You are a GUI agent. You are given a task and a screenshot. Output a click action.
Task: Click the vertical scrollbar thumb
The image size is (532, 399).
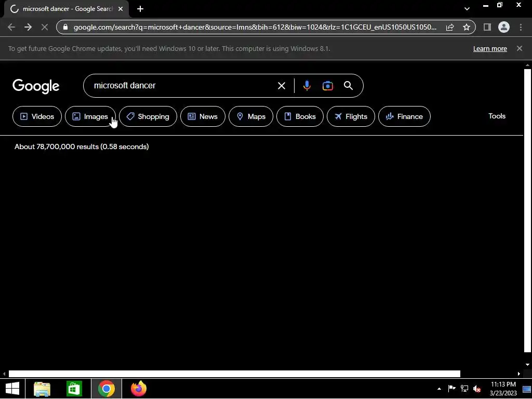click(527, 211)
